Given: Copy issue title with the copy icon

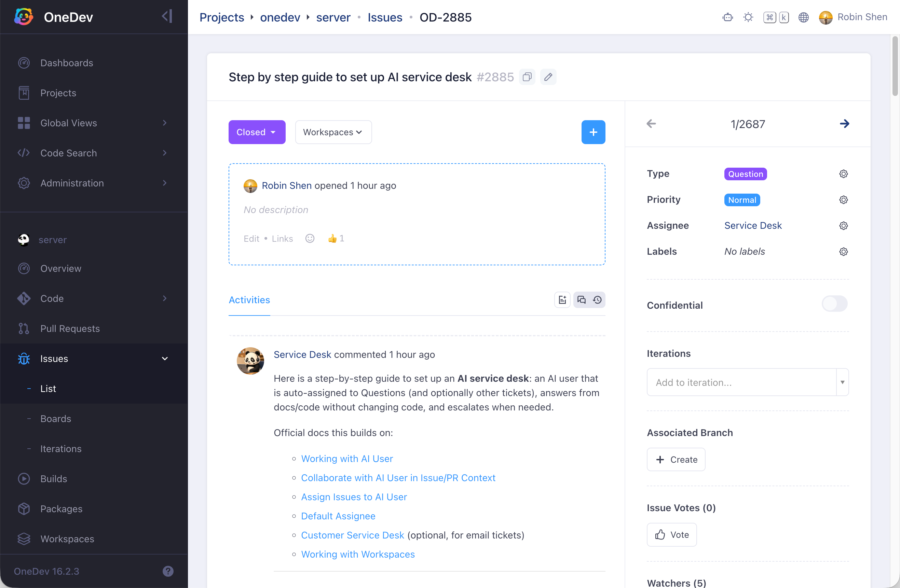Looking at the screenshot, I should pos(527,77).
